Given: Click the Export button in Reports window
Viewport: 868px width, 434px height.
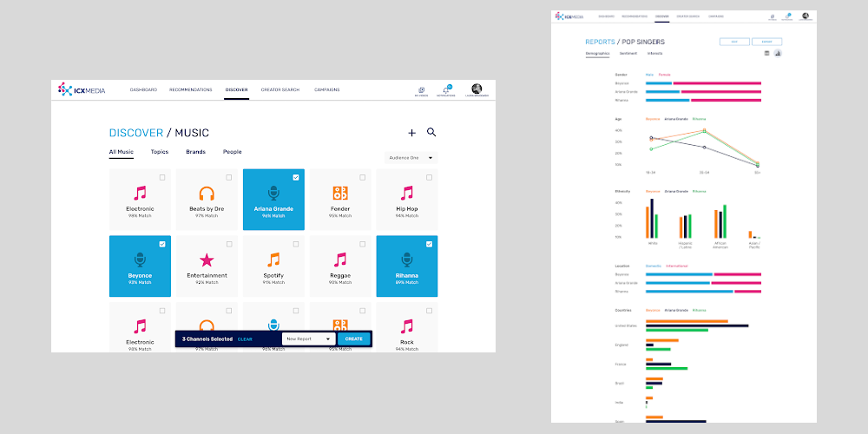Looking at the screenshot, I should click(766, 42).
